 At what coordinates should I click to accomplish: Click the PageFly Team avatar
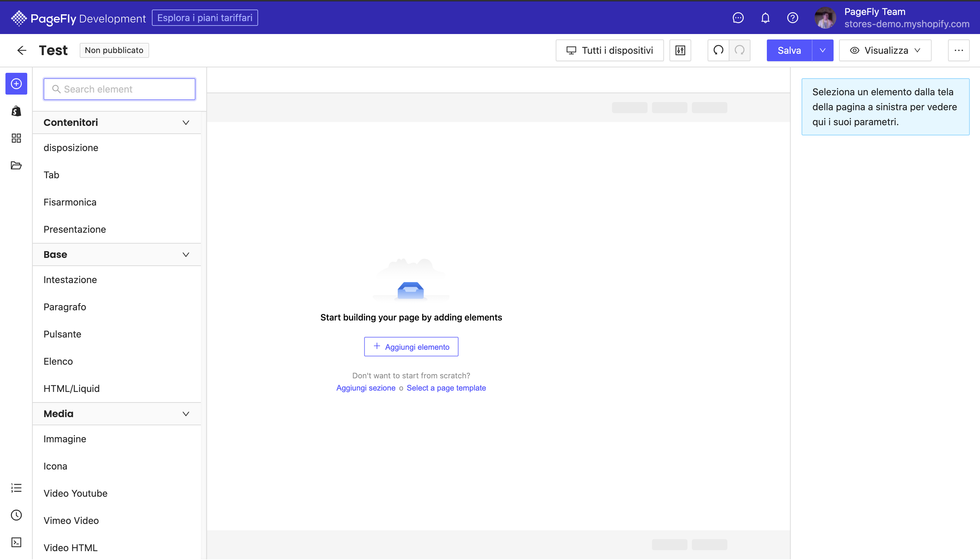tap(825, 18)
